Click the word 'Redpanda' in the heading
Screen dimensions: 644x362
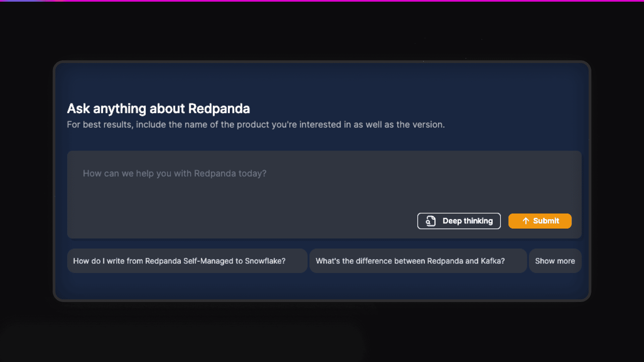tap(219, 109)
